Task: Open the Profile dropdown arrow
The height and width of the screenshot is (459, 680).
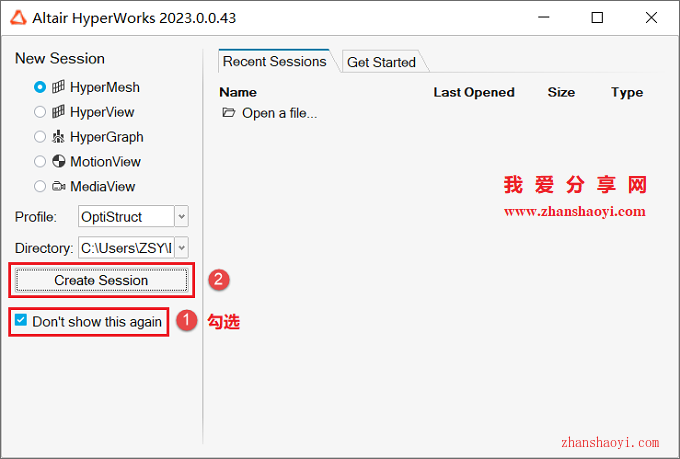Action: click(x=182, y=216)
